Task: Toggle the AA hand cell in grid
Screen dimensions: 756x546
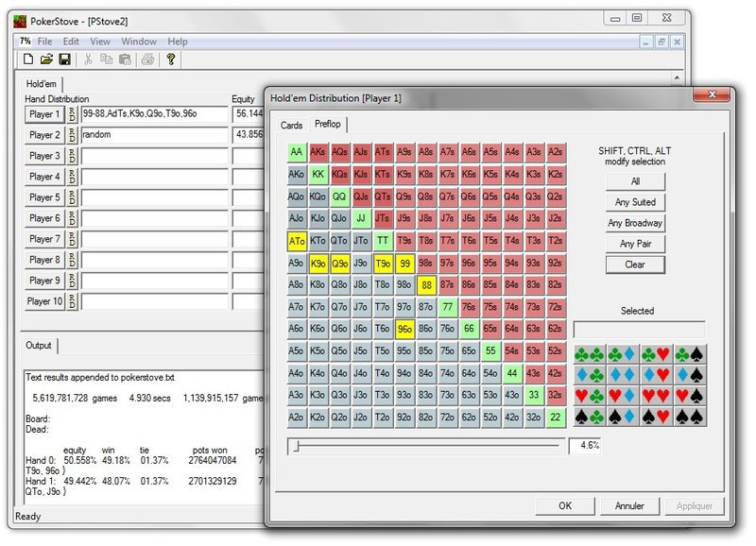Action: (297, 153)
